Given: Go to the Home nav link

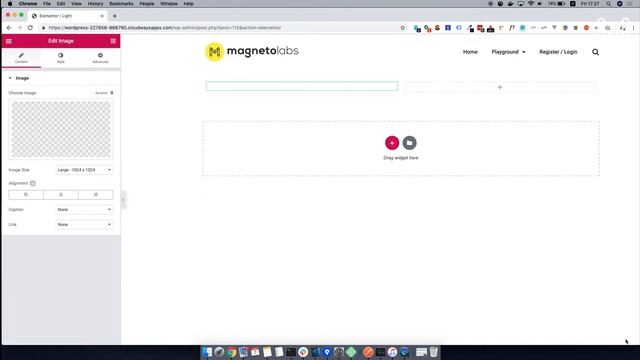Looking at the screenshot, I should (470, 52).
